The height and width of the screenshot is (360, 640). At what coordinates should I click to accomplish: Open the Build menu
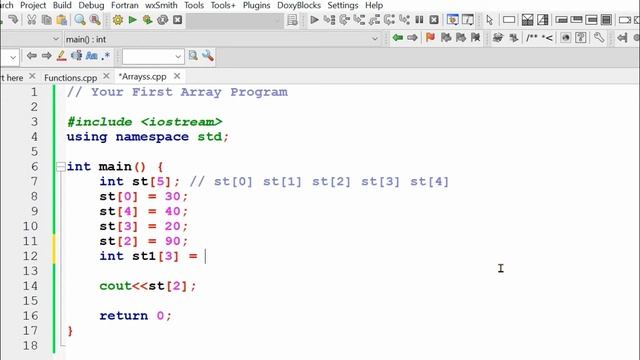coord(62,5)
